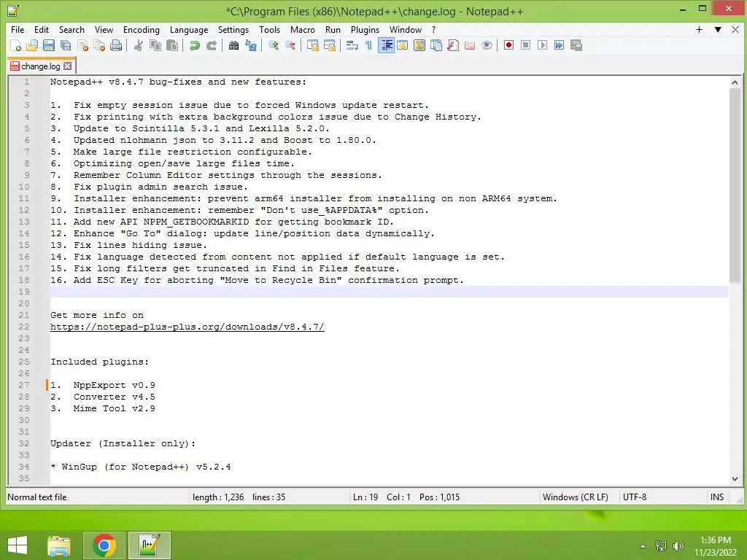Click the scrollbar down arrow
The width and height of the screenshot is (747, 560).
735,478
